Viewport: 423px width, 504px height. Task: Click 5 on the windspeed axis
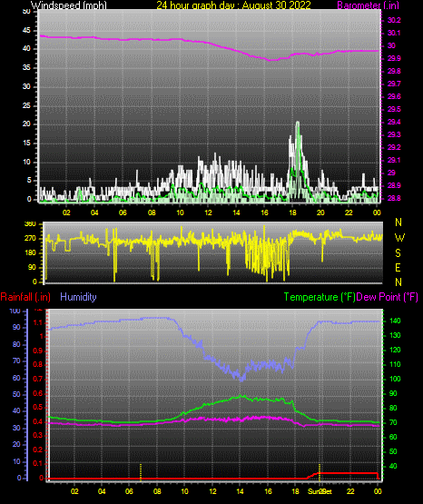pyautogui.click(x=29, y=181)
